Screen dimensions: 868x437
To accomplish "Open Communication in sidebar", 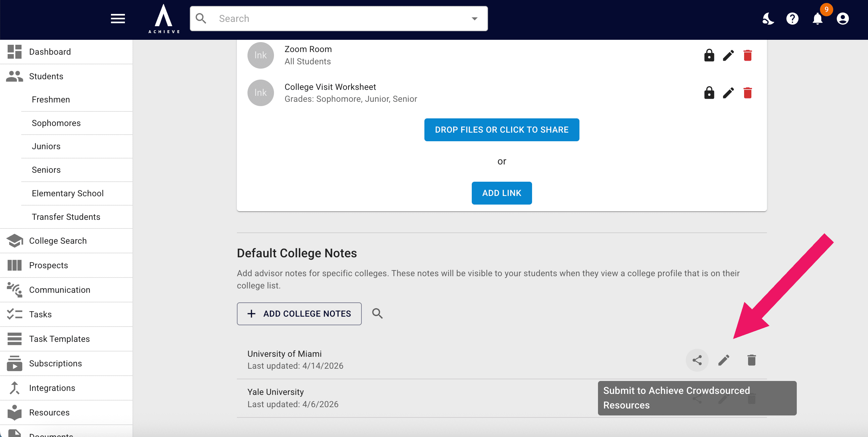I will [x=66, y=290].
